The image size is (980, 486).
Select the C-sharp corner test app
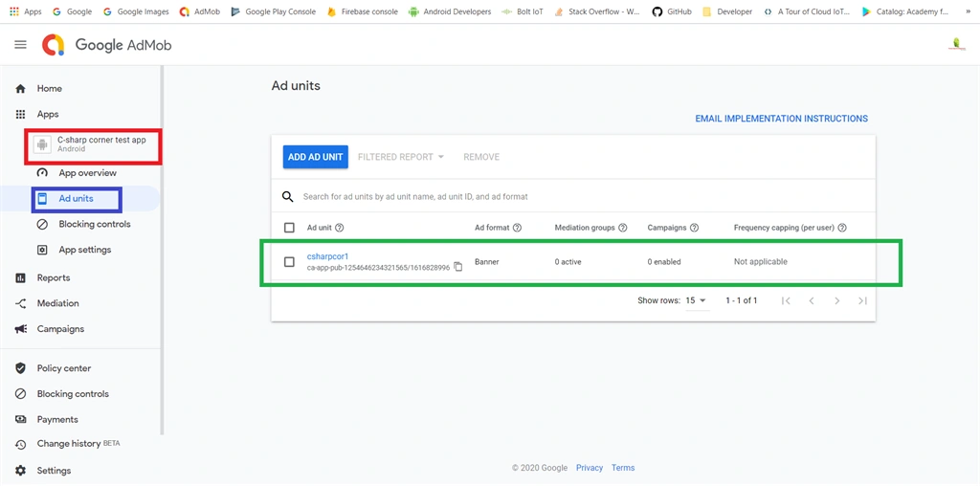pyautogui.click(x=93, y=144)
